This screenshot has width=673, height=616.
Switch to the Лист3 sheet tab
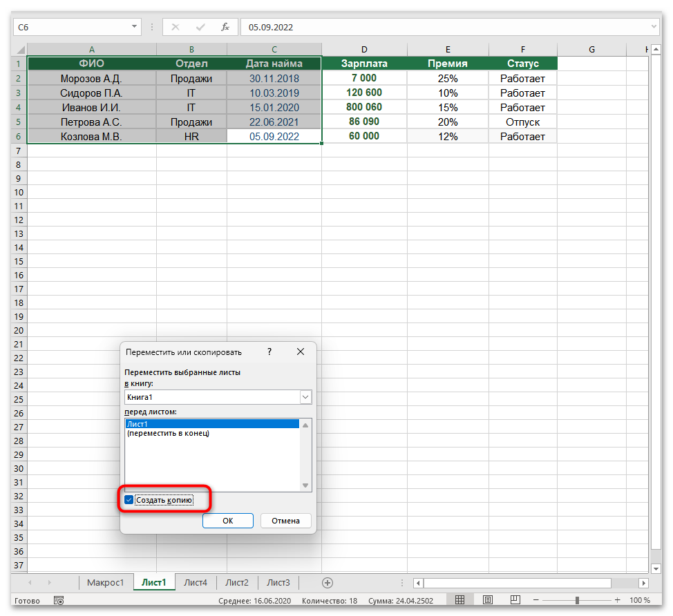tap(278, 582)
